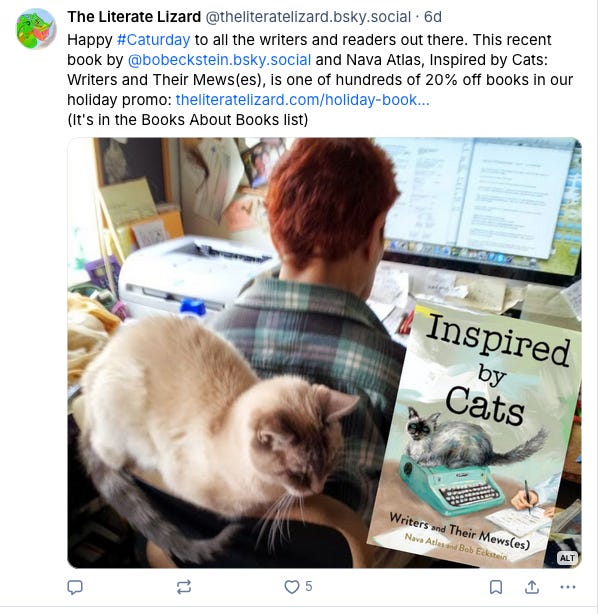Share the post via the share icon
Screen dimensions: 607x614
[x=531, y=587]
